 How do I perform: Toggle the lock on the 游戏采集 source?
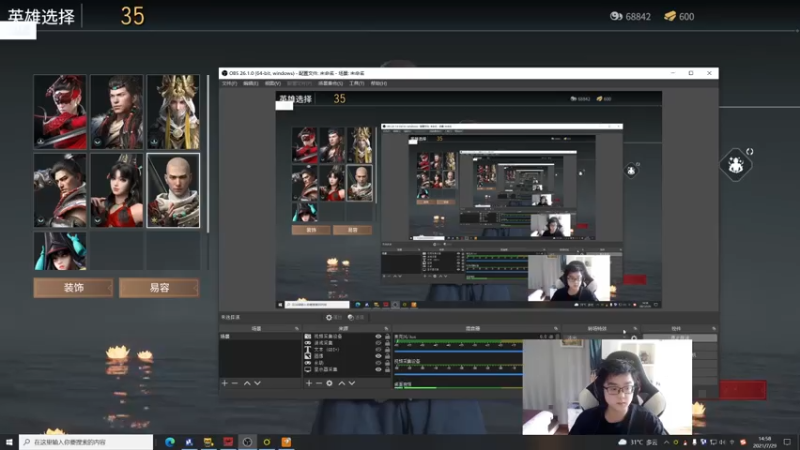click(387, 343)
